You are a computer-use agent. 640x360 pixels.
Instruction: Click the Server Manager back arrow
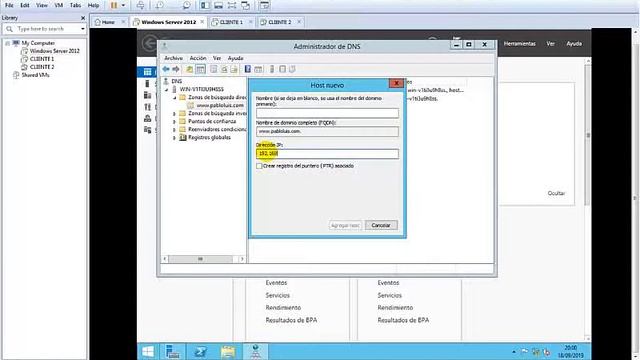[150, 43]
